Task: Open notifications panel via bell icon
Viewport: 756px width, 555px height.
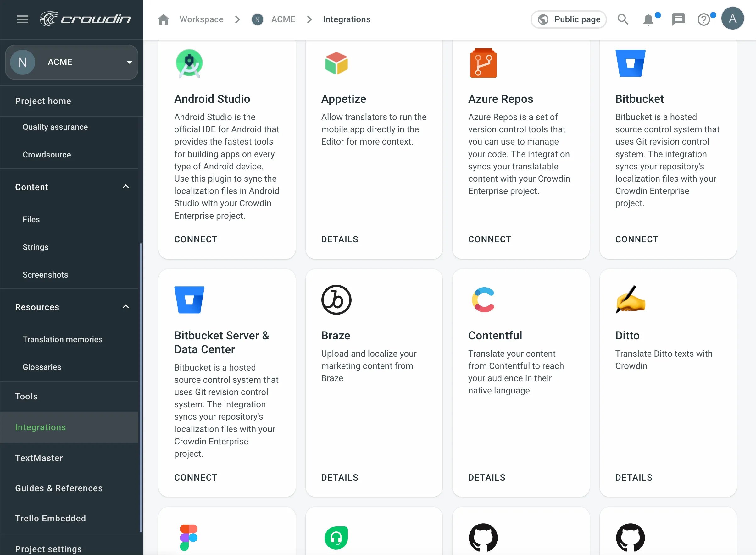Action: (x=650, y=19)
